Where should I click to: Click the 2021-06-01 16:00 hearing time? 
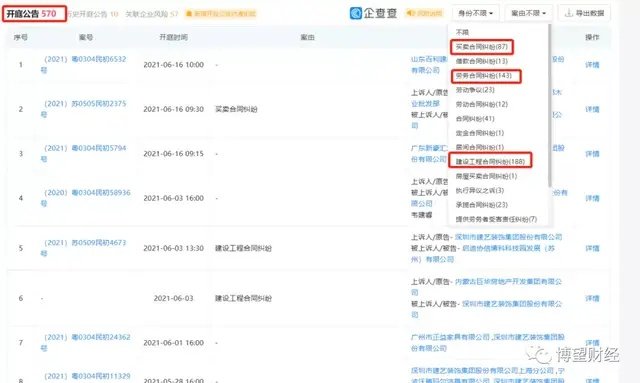pyautogui.click(x=173, y=343)
